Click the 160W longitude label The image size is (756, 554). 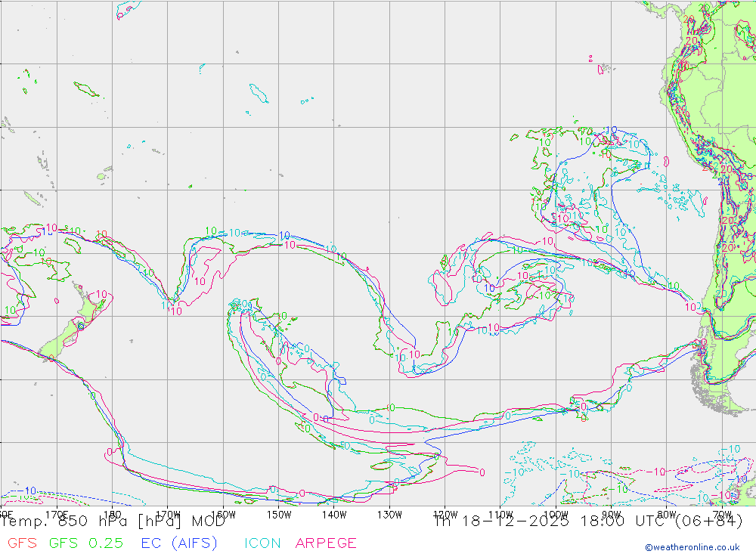223,515
